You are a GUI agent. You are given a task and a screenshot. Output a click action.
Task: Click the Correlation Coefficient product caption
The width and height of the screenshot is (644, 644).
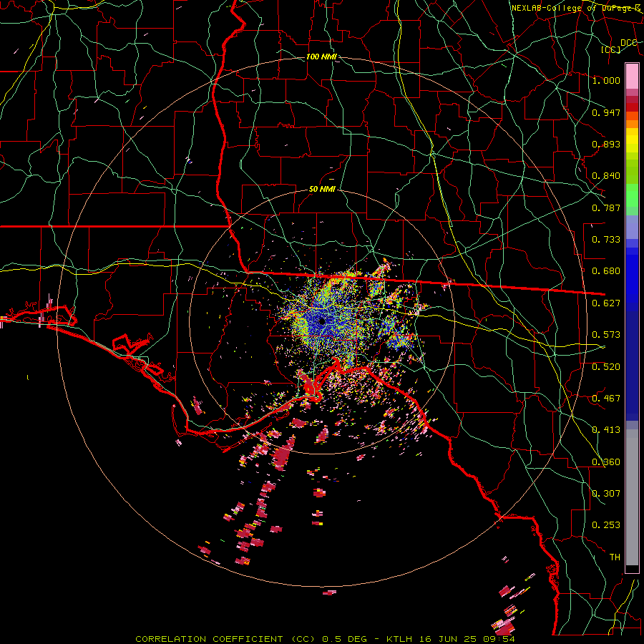[x=325, y=639]
